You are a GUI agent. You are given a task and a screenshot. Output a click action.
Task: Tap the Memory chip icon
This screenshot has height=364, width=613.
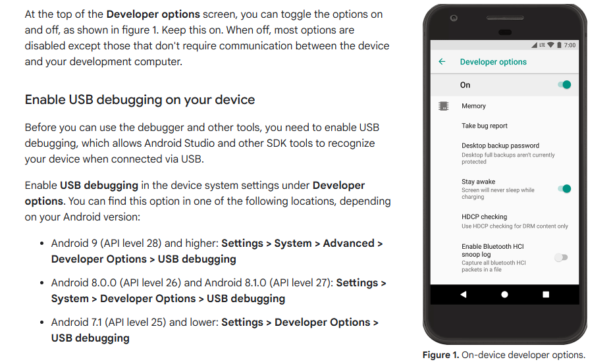(443, 106)
